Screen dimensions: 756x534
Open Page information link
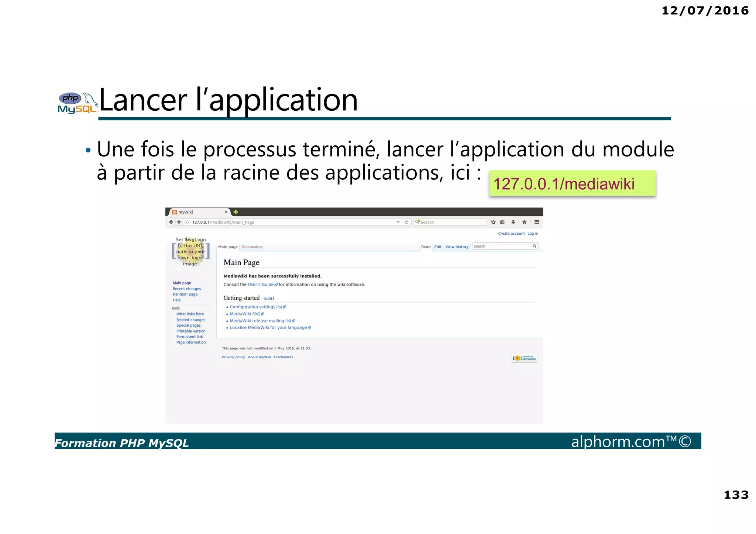191,342
